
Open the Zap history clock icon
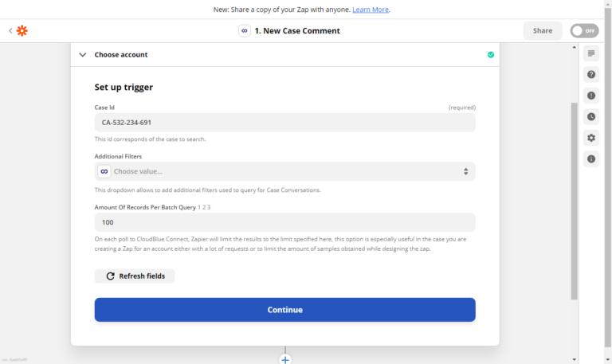coord(591,116)
